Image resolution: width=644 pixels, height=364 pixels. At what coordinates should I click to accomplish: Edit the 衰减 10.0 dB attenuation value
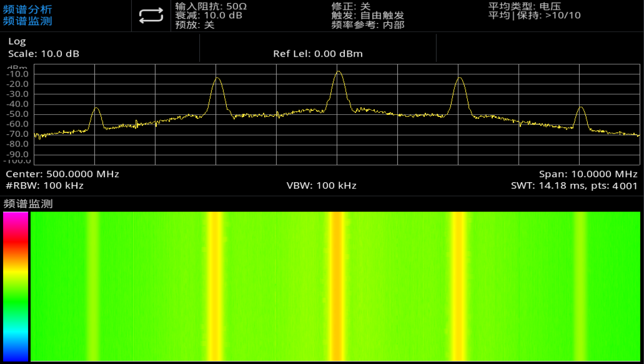tap(208, 16)
